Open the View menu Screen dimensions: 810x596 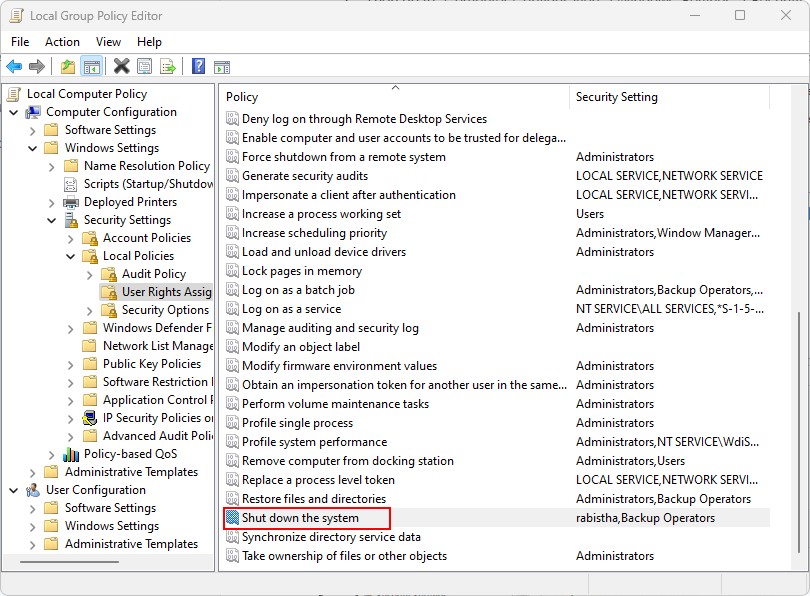[x=108, y=42]
